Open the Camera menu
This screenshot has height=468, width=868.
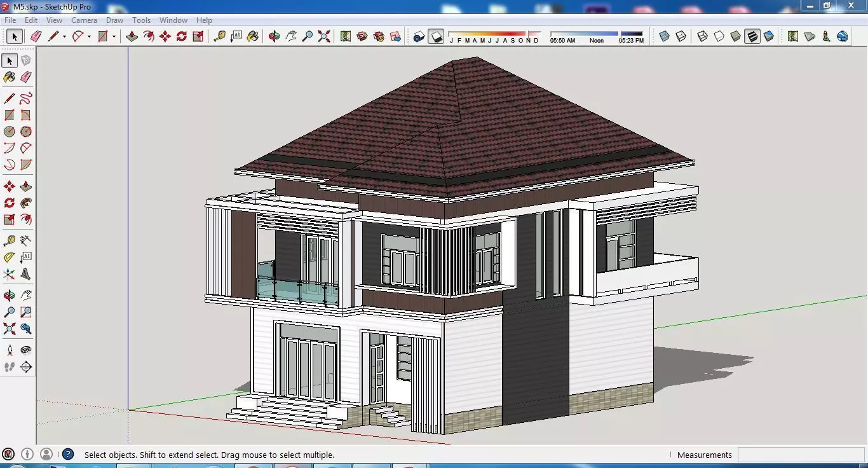(x=84, y=20)
